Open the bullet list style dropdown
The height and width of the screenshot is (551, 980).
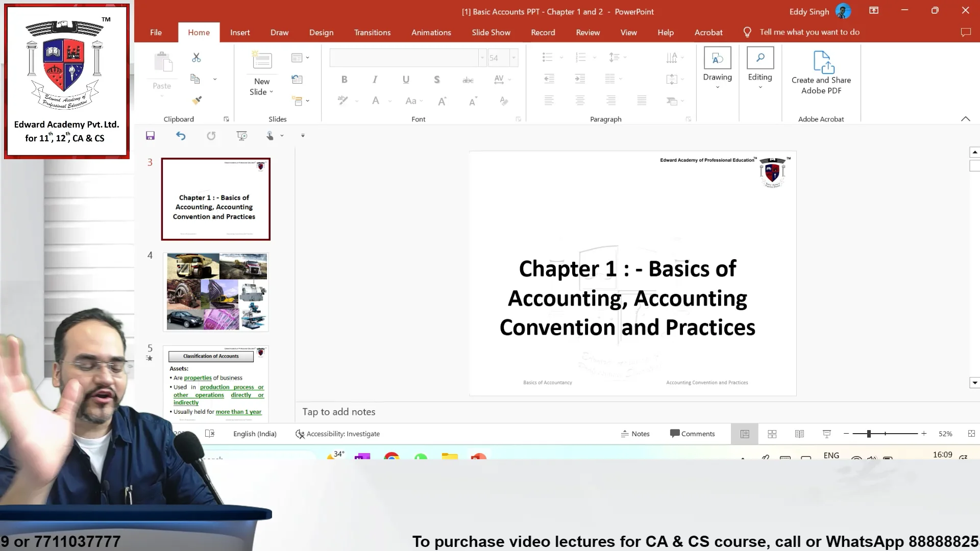(561, 58)
